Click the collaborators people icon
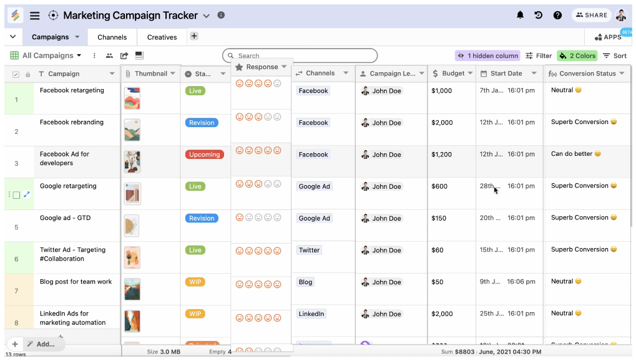The height and width of the screenshot is (364, 636). click(109, 56)
